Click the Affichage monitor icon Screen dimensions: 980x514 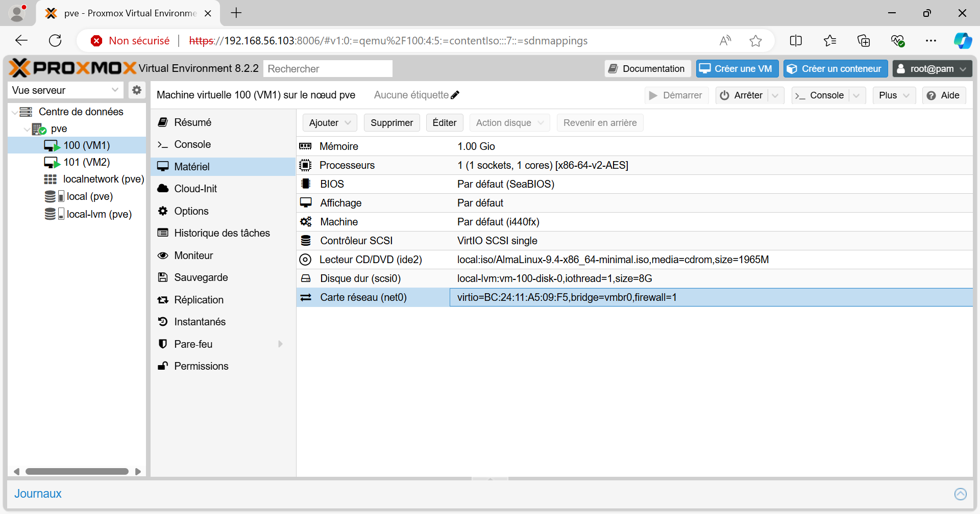click(x=305, y=203)
